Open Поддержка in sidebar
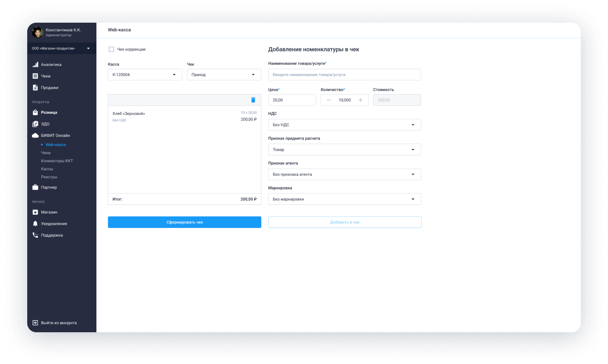The image size is (608, 364). click(x=52, y=235)
